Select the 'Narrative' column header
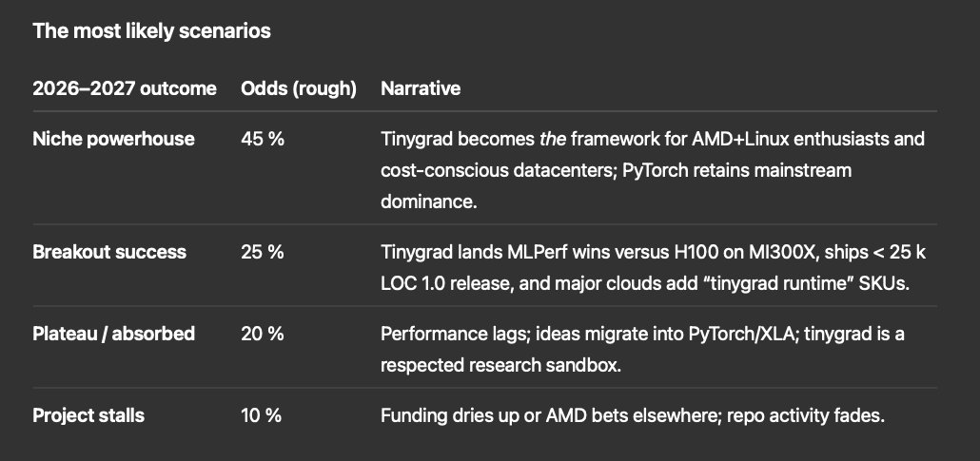The width and height of the screenshot is (980, 461). pyautogui.click(x=421, y=88)
